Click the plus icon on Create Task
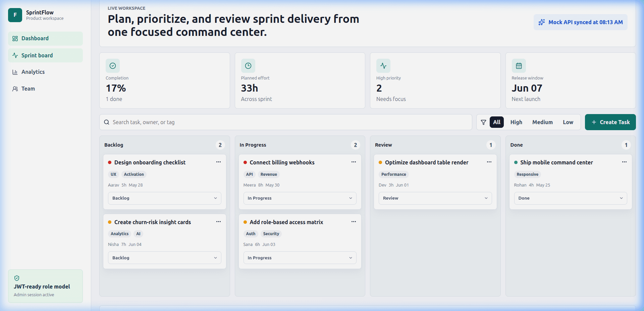644x311 pixels. click(x=594, y=122)
